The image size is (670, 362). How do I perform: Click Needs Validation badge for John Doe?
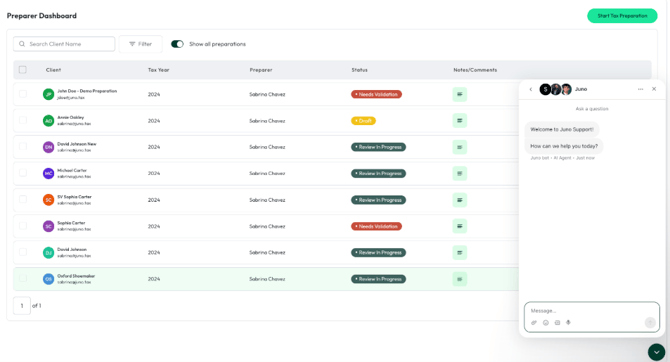376,94
